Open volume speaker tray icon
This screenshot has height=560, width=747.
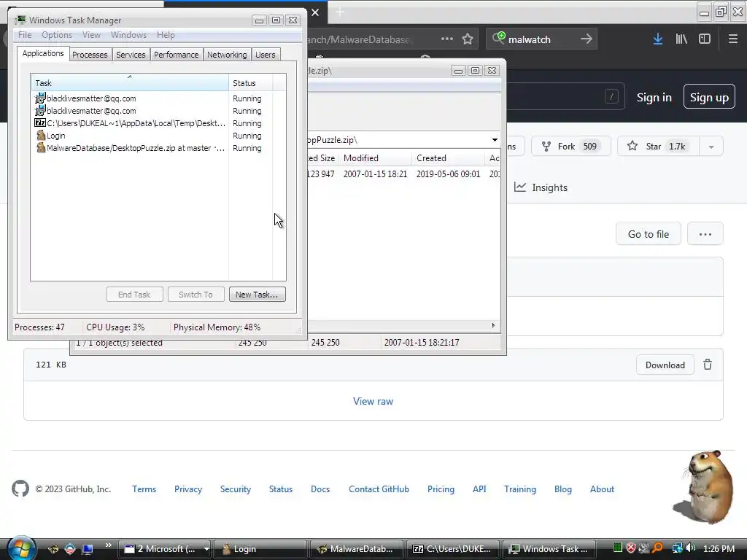pyautogui.click(x=690, y=548)
